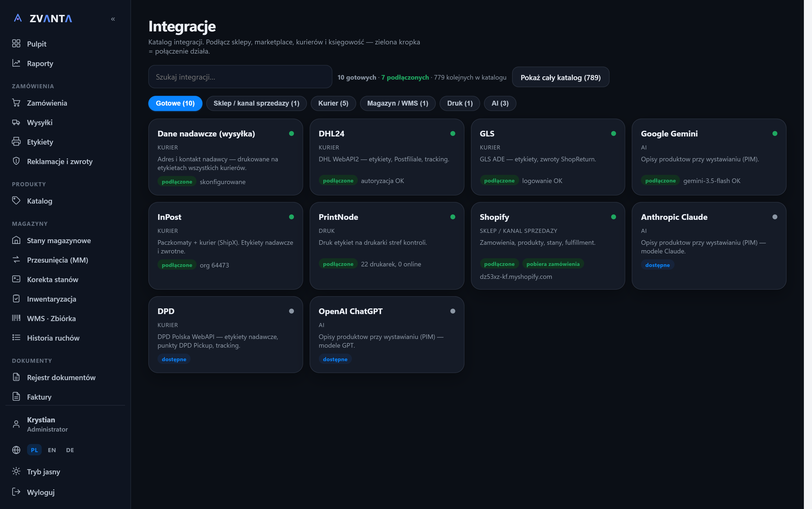Click 'autoryzacja OK' on DHL24 card
The width and height of the screenshot is (812, 509).
click(x=382, y=180)
